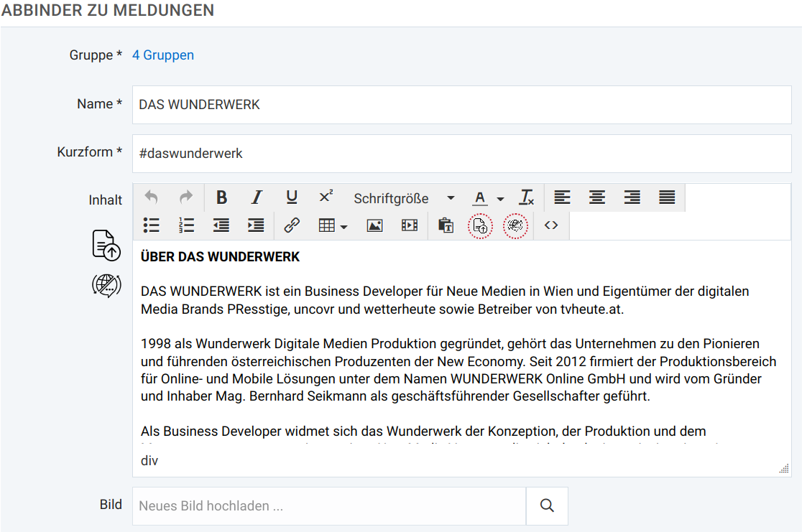
Task: Enable center text alignment
Action: pos(597,197)
